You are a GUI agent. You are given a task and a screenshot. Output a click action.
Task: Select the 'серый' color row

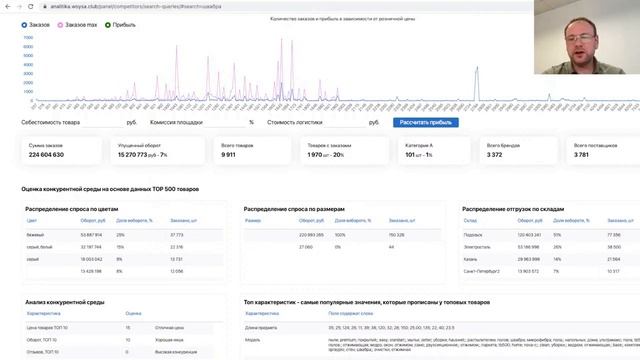coord(124,259)
